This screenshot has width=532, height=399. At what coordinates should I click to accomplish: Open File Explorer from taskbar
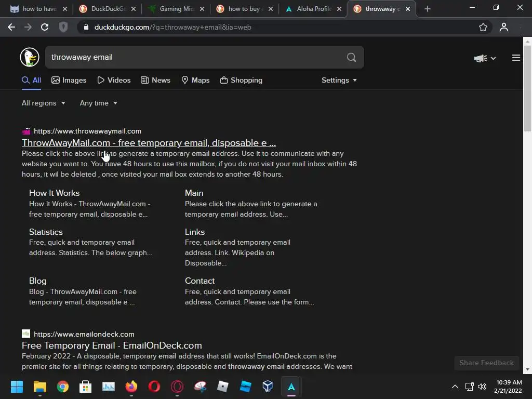[39, 387]
